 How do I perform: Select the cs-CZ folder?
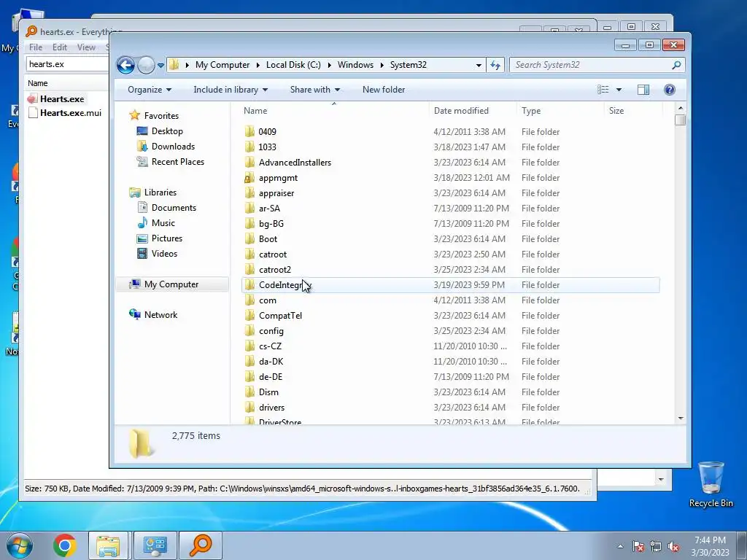(270, 346)
